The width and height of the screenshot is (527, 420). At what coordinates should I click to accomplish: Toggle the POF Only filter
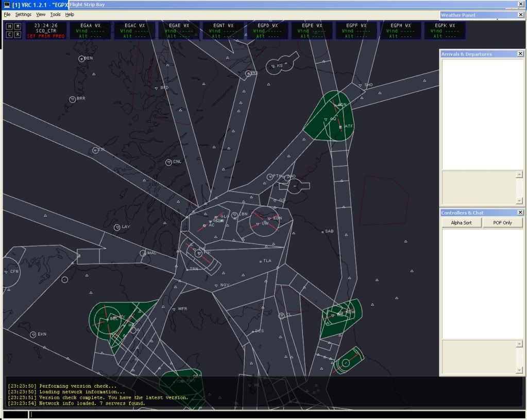point(503,223)
